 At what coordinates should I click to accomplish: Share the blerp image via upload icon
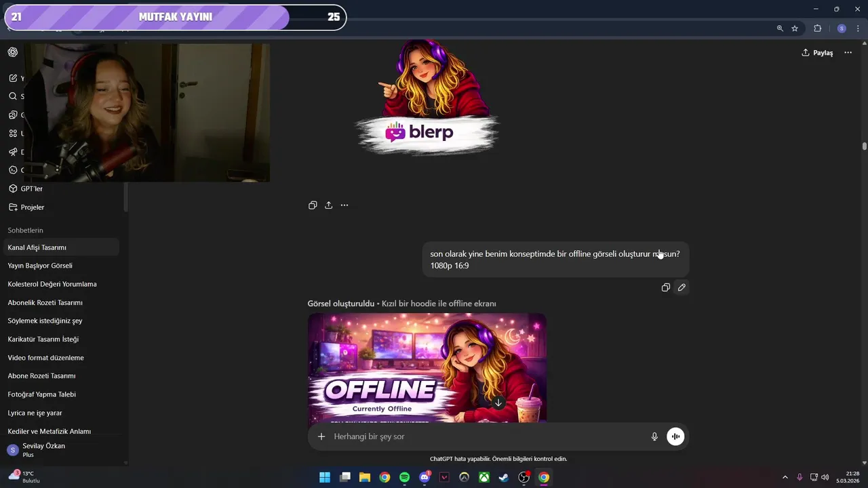(328, 205)
